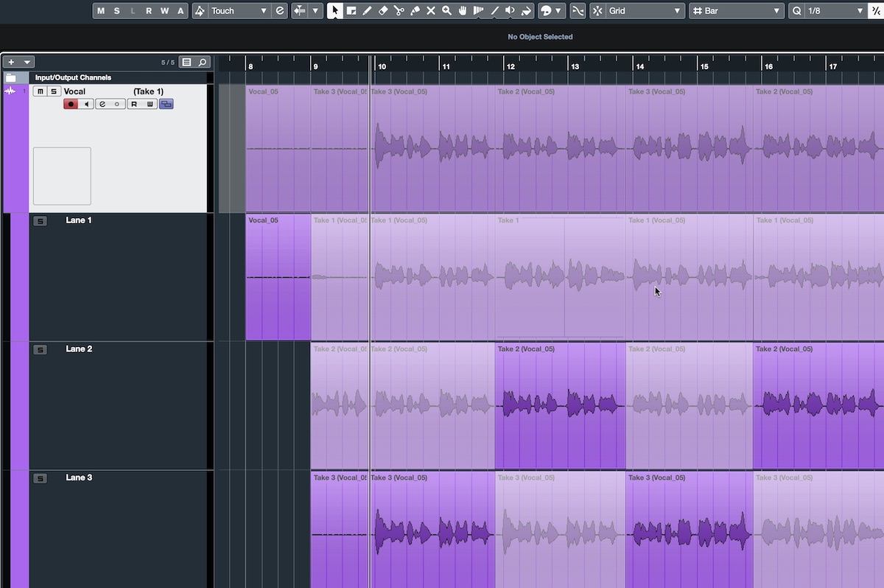Open the auto-scroll settings arrow
884x588 pixels.
(316, 11)
